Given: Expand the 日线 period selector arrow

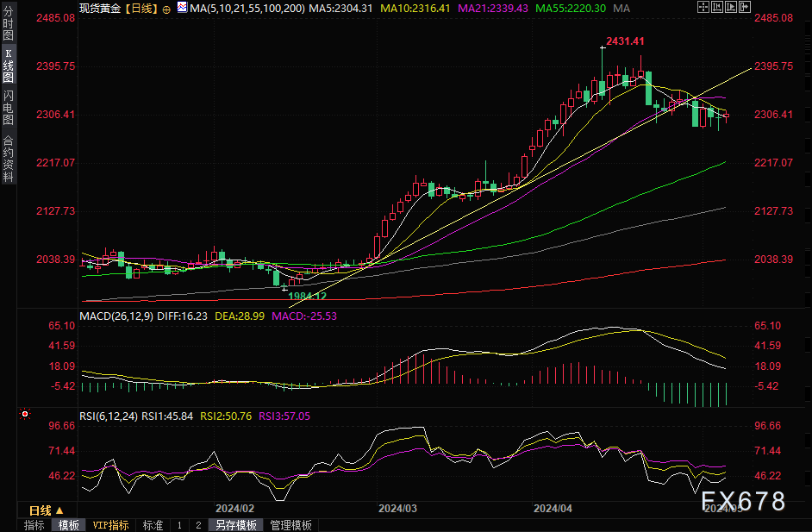Looking at the screenshot, I should [60, 510].
